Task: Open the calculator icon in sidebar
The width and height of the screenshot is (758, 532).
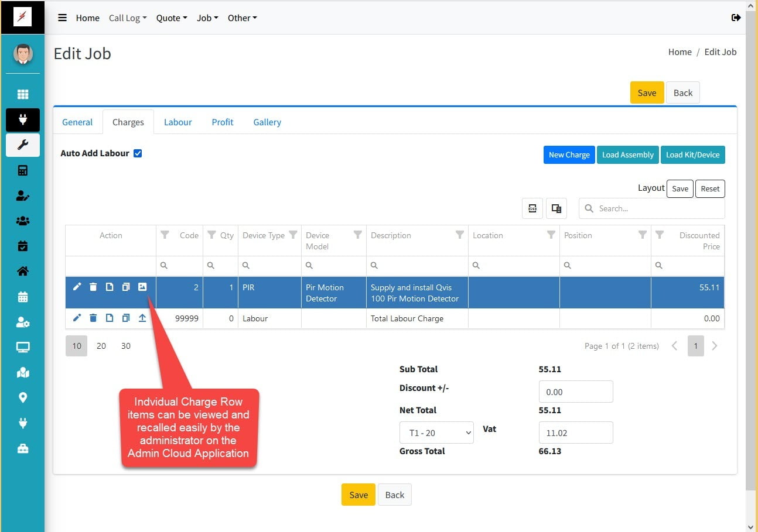Action: [23, 171]
